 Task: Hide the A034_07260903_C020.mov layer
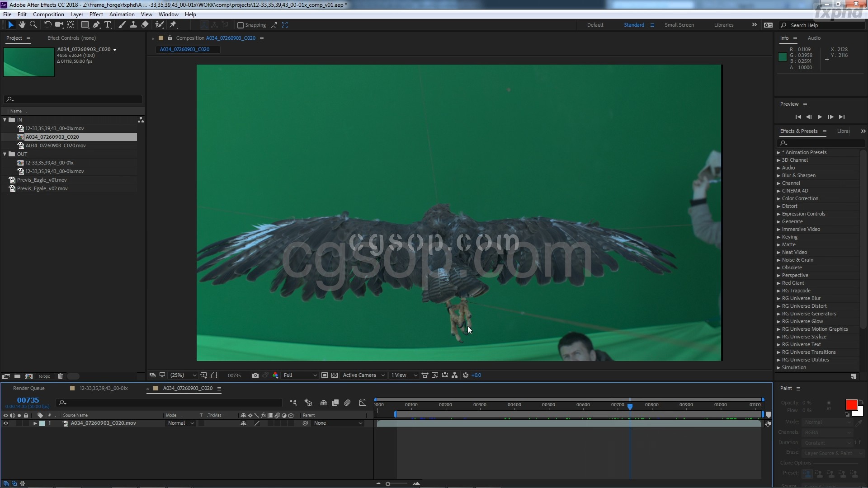pos(6,423)
